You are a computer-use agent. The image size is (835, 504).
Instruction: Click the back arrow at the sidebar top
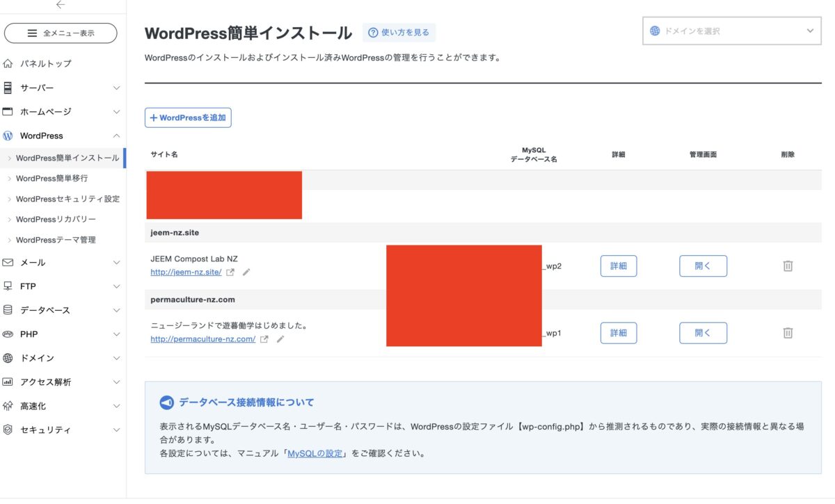[61, 5]
